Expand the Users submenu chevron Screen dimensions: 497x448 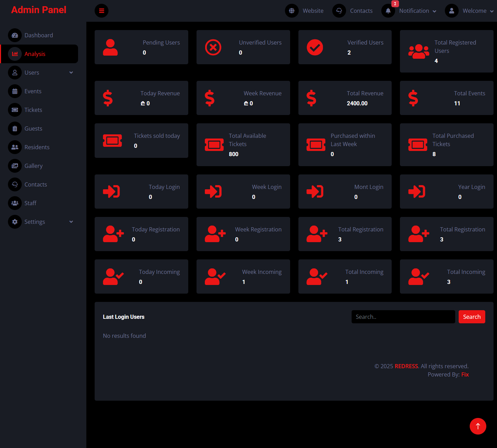point(71,73)
